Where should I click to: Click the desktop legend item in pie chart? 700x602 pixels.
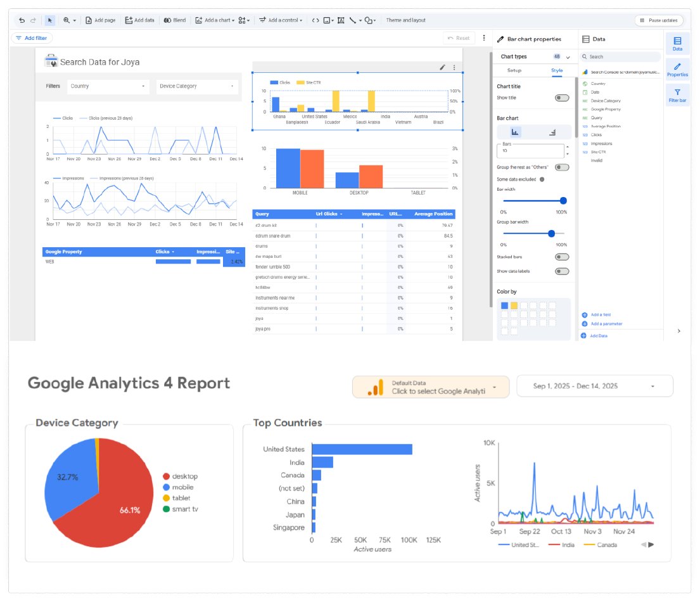click(x=181, y=477)
